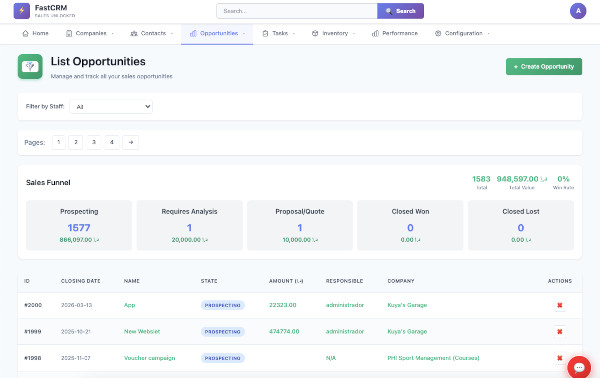Click the Contacts people icon
The width and height of the screenshot is (600, 378).
tap(134, 33)
